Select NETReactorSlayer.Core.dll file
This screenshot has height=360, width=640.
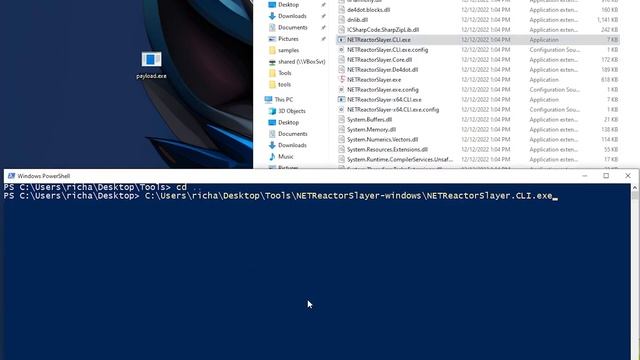[x=379, y=60]
